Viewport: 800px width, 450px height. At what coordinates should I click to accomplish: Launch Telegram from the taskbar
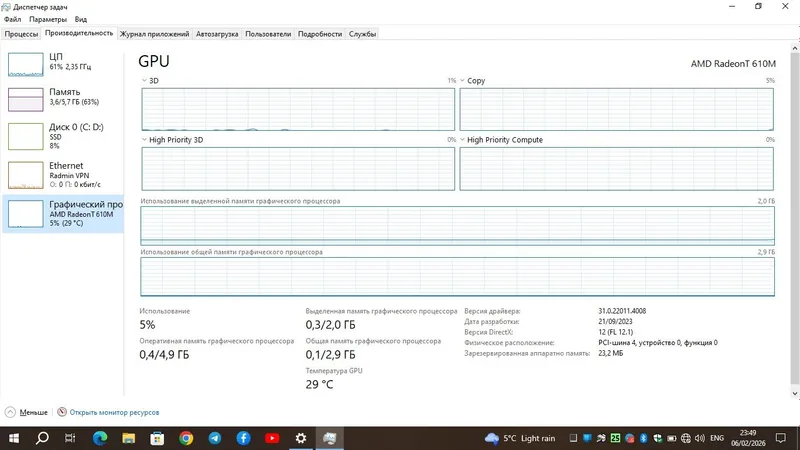point(215,438)
